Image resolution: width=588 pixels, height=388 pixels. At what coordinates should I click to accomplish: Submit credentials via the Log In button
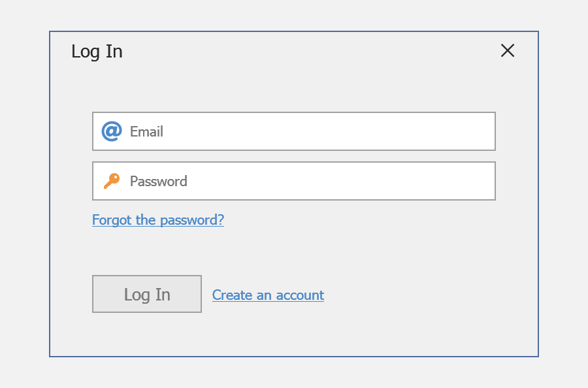pyautogui.click(x=147, y=294)
